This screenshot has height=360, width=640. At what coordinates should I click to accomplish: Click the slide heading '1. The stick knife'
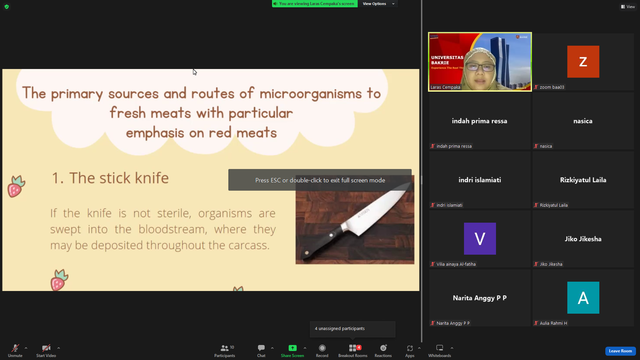(x=110, y=178)
